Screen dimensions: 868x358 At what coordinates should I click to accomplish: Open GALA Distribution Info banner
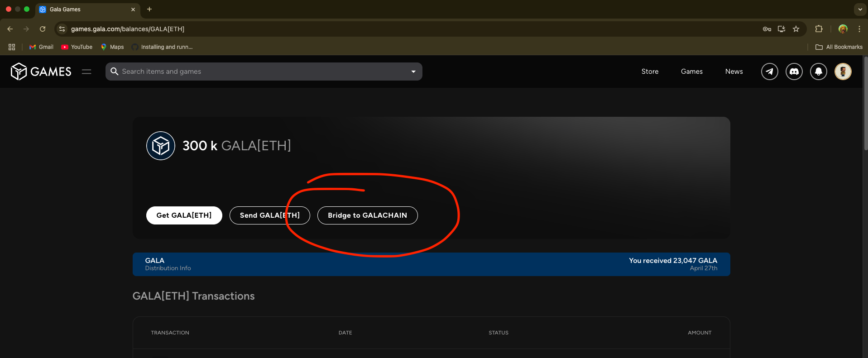(x=431, y=264)
